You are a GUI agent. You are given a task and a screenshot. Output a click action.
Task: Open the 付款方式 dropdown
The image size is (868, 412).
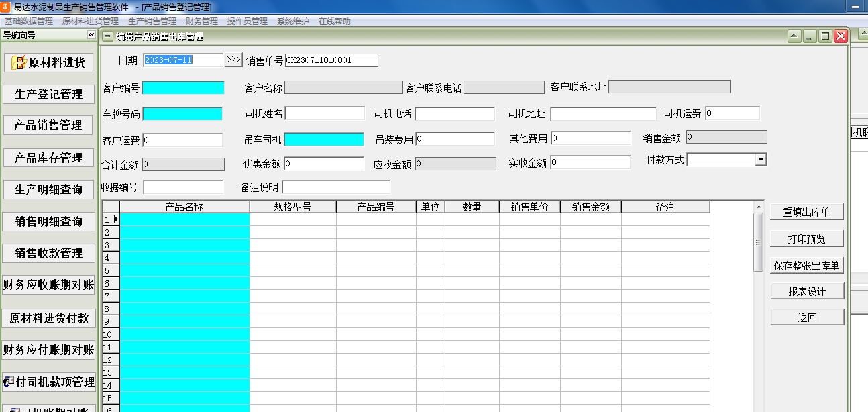pos(761,160)
